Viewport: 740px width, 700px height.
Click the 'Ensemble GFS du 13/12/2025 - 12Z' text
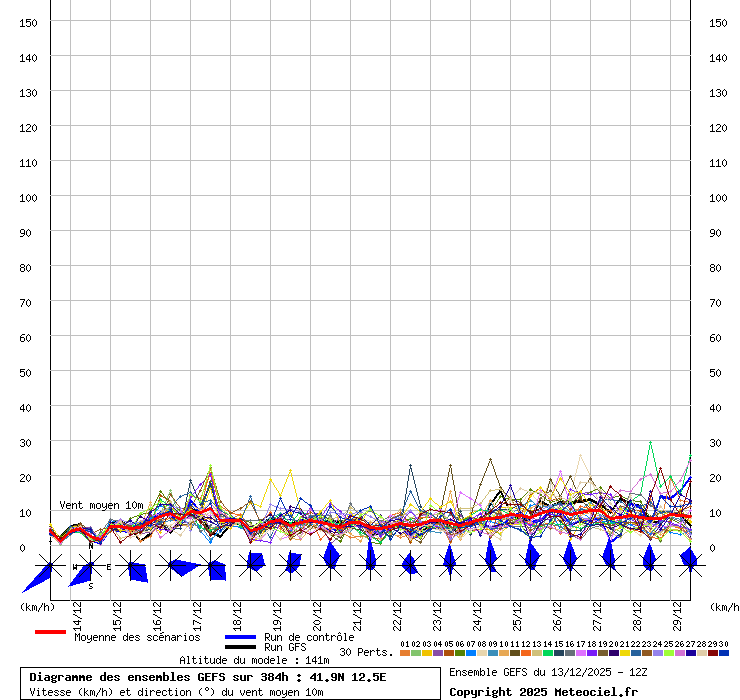click(x=548, y=672)
